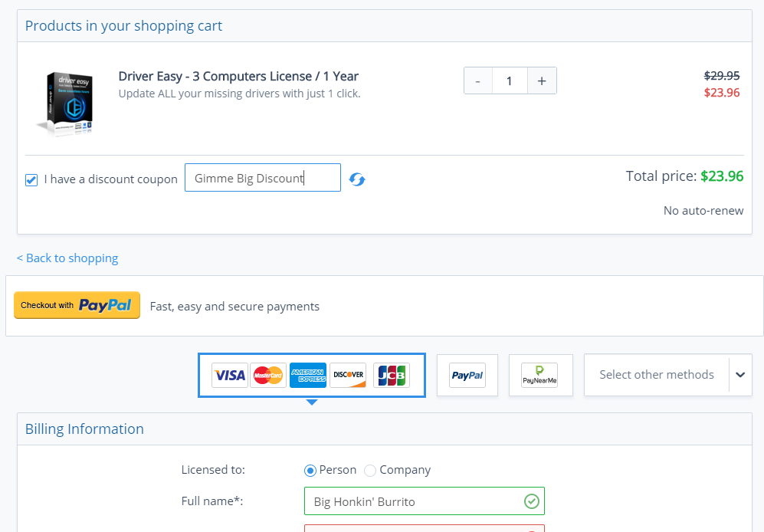Open the Select other methods dropdown
Image resolution: width=764 pixels, height=532 pixels.
click(657, 375)
